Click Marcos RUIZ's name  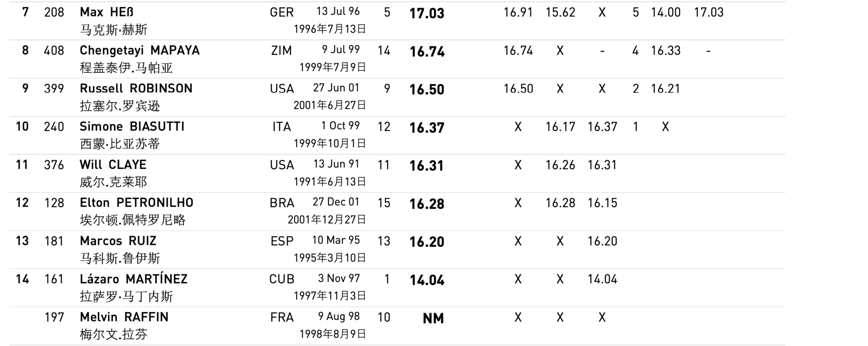click(118, 241)
